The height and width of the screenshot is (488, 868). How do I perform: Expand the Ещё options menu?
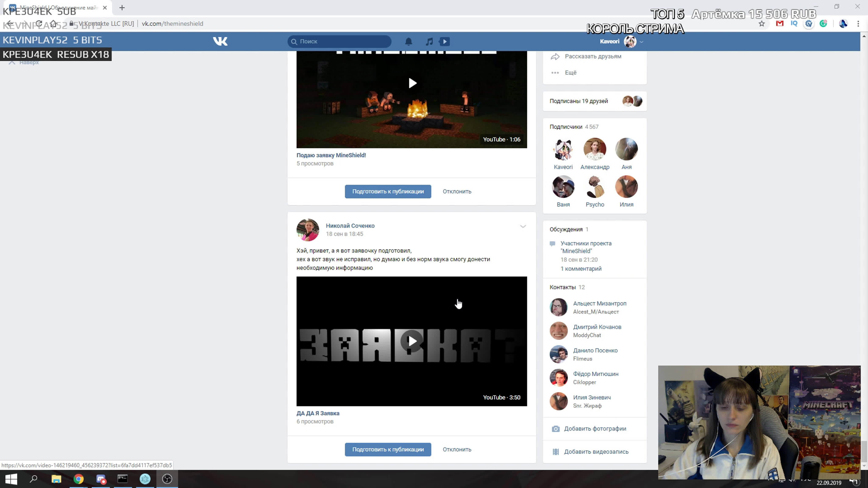coord(570,72)
